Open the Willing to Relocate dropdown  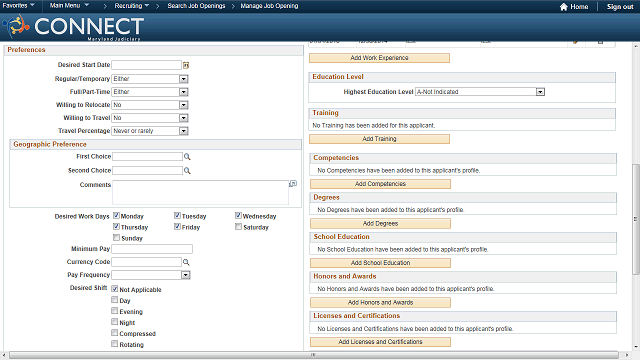coord(150,105)
